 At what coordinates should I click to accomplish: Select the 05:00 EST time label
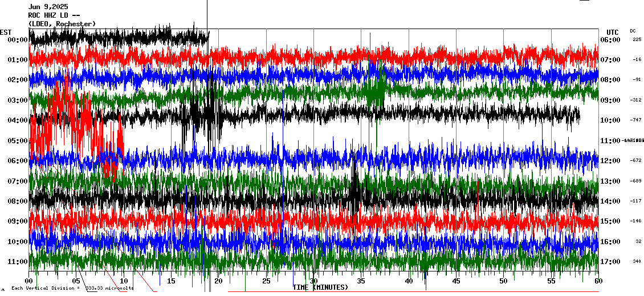[x=18, y=141]
